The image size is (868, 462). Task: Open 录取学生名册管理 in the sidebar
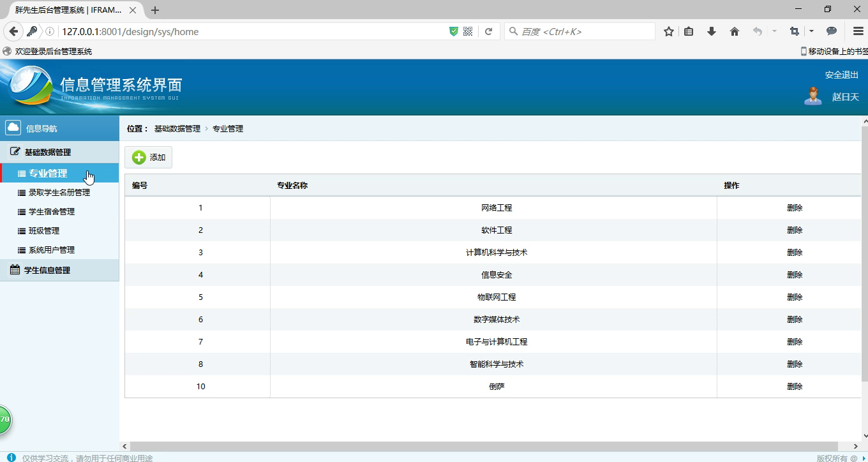point(59,192)
